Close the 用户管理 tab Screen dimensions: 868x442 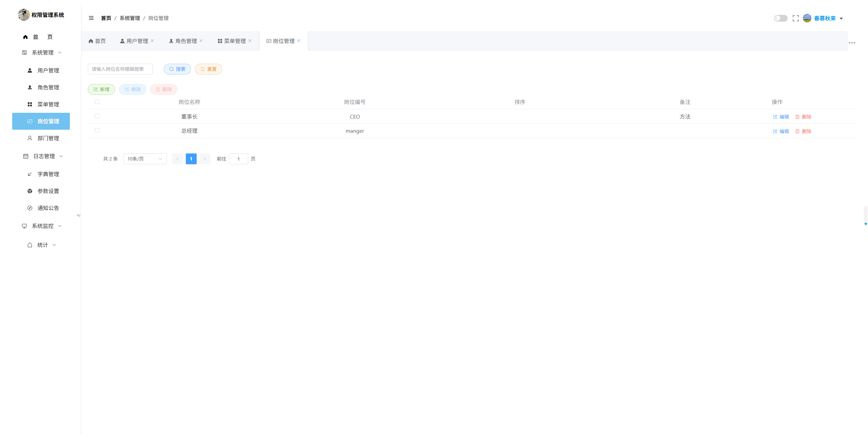pyautogui.click(x=152, y=41)
